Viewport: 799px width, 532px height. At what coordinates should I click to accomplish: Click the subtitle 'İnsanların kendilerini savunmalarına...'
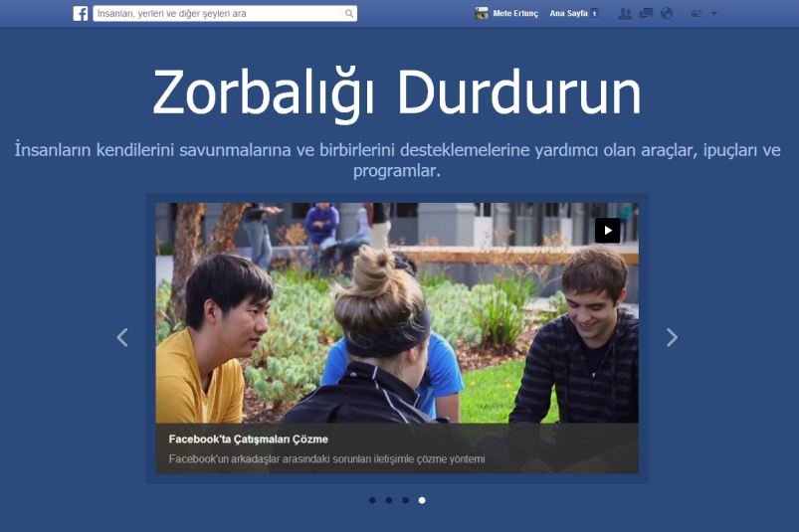(x=397, y=160)
